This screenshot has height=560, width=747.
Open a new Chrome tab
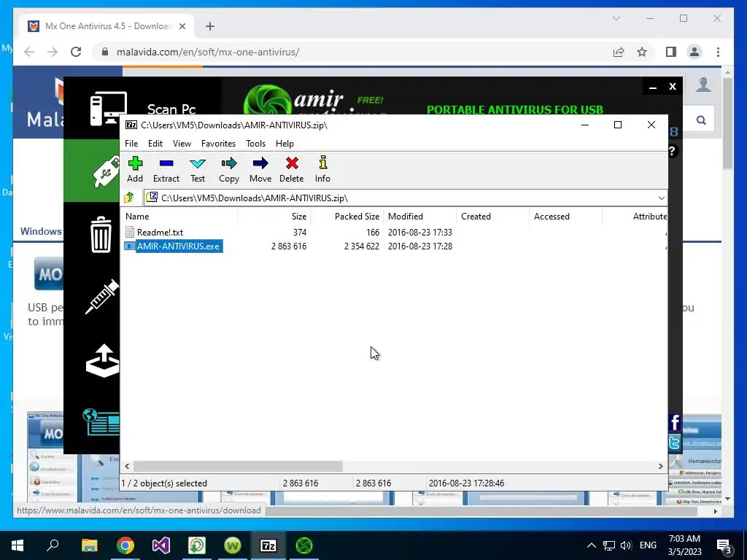point(210,26)
